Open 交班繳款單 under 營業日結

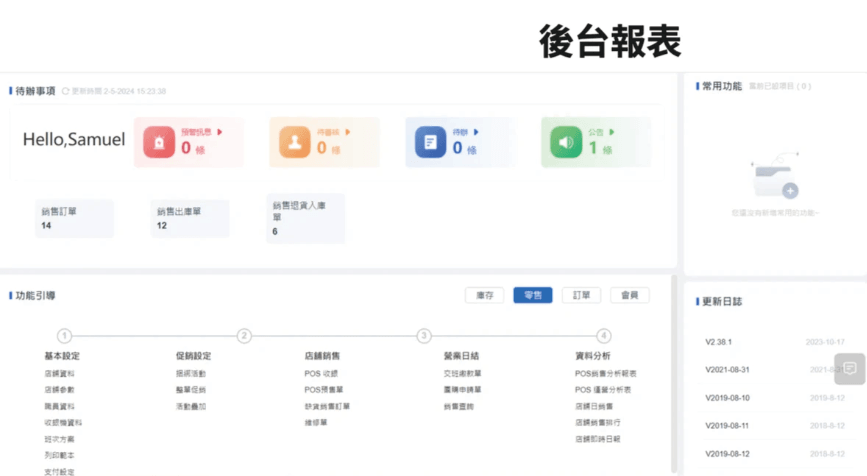[x=462, y=374]
